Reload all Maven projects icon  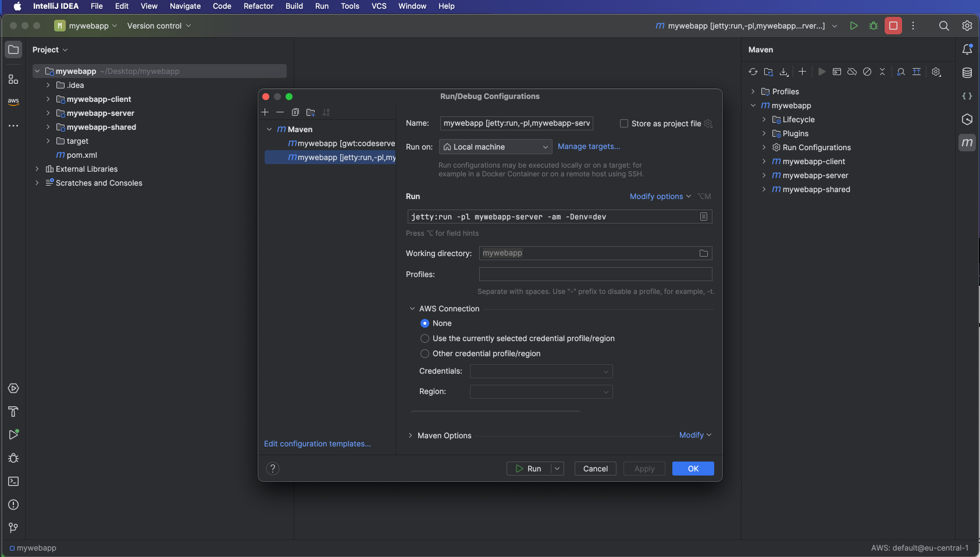click(x=753, y=72)
